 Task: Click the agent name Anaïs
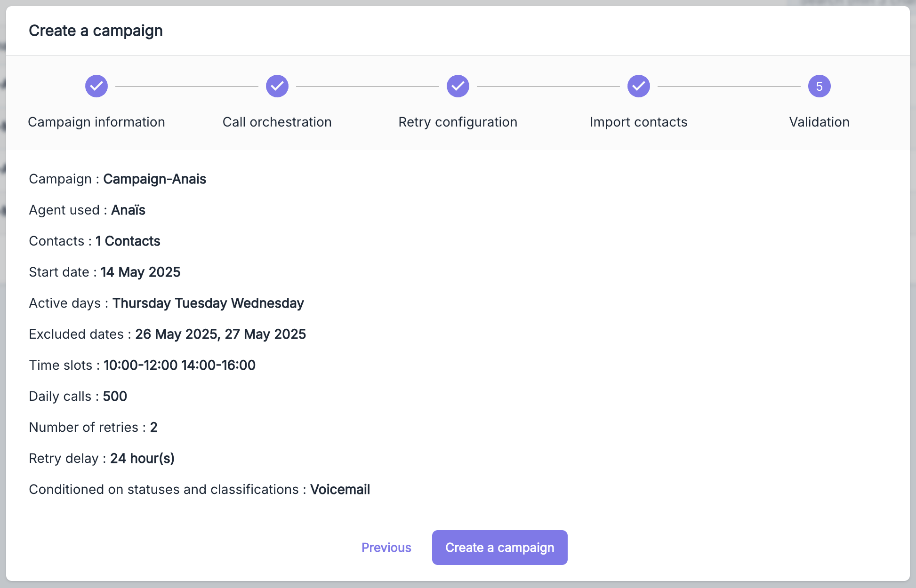click(128, 210)
